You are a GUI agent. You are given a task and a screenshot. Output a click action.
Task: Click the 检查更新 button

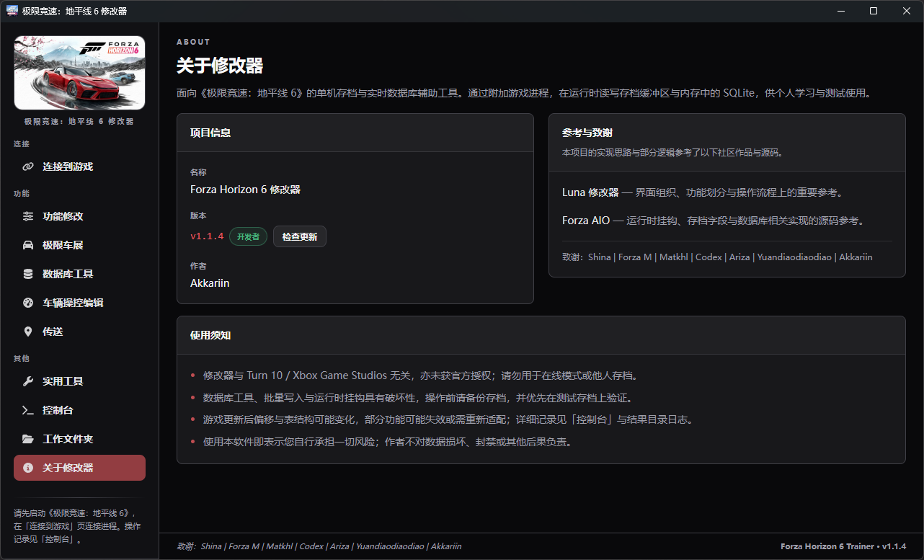click(x=300, y=236)
